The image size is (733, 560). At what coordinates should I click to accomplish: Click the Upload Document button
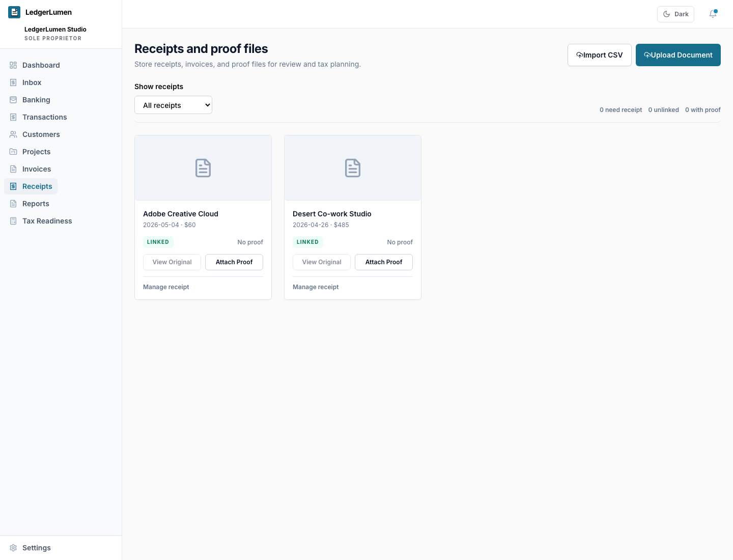click(x=678, y=55)
